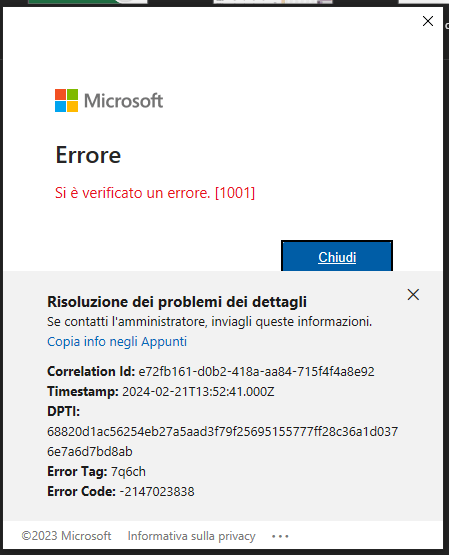Image resolution: width=449 pixels, height=555 pixels.
Task: Click the DPTI label
Action: 64,412
